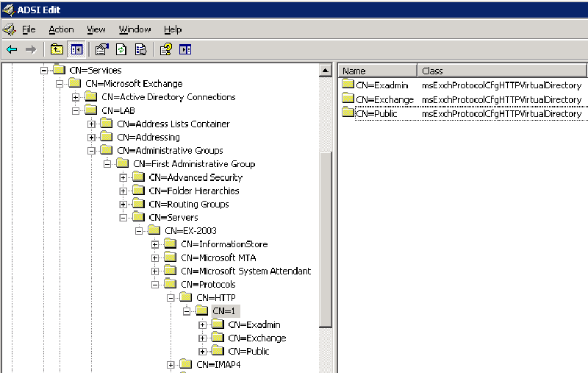Select CN=Exchange in the tree
588x373 pixels.
257,338
